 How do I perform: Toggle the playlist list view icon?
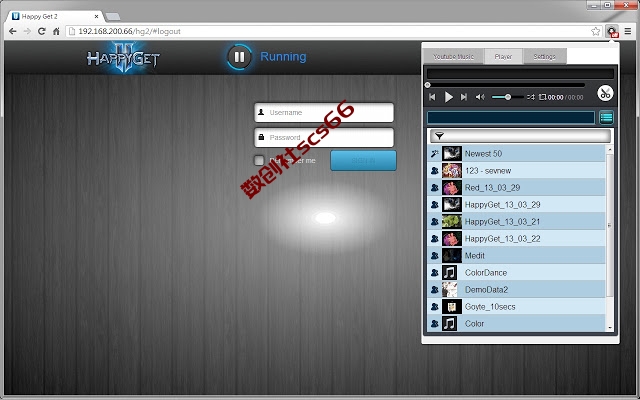[607, 118]
